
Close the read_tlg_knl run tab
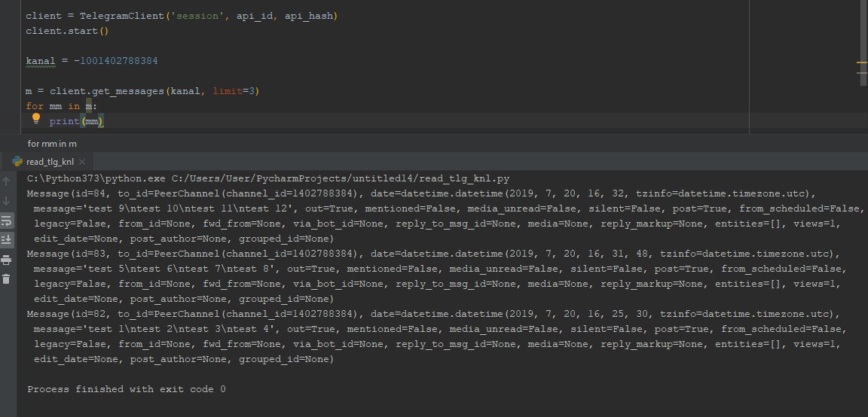point(82,162)
